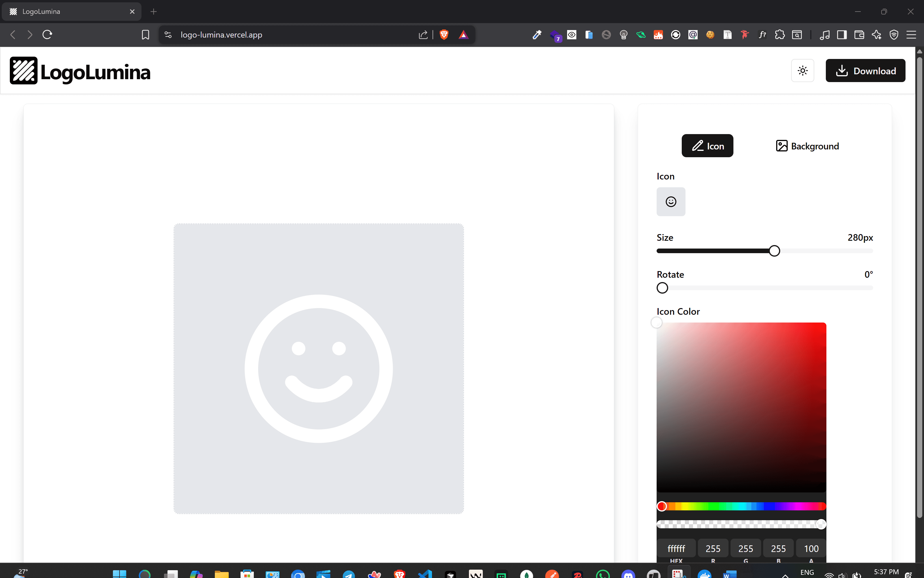Toggle the light/dark theme sun button
The width and height of the screenshot is (924, 578).
tap(803, 70)
